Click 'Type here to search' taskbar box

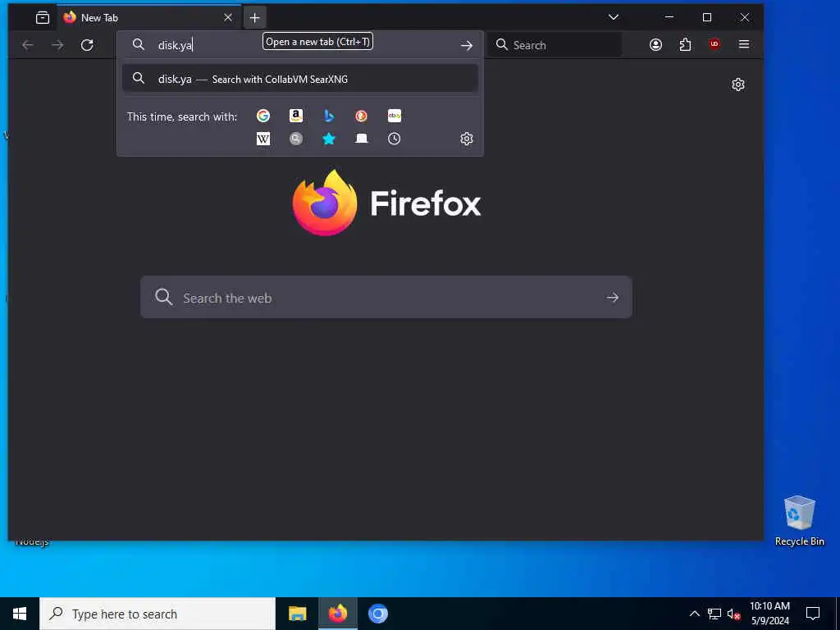point(157,614)
